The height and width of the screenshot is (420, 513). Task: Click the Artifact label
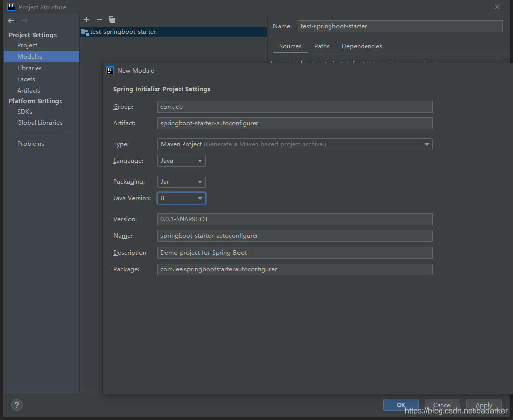(x=124, y=123)
